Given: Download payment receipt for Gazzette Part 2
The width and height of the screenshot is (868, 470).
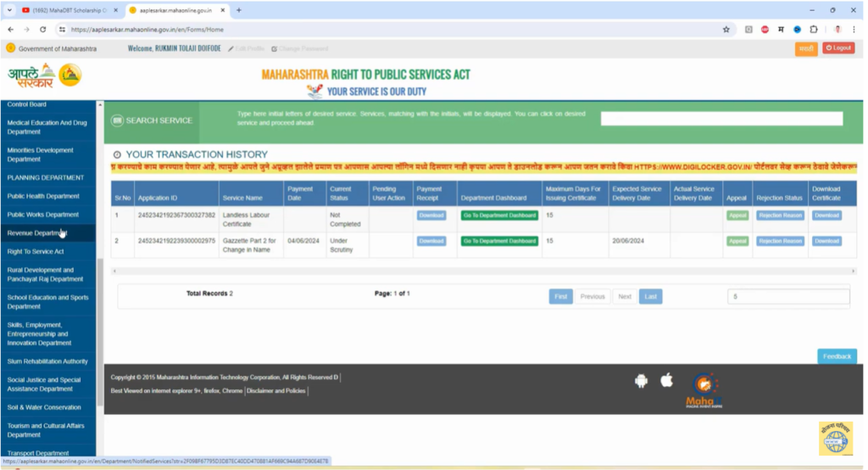Looking at the screenshot, I should point(431,241).
